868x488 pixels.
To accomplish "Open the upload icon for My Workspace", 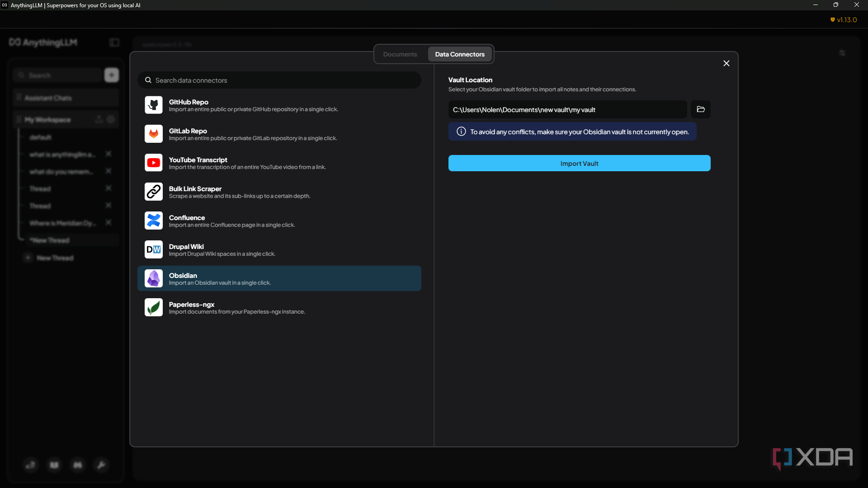I will click(99, 119).
